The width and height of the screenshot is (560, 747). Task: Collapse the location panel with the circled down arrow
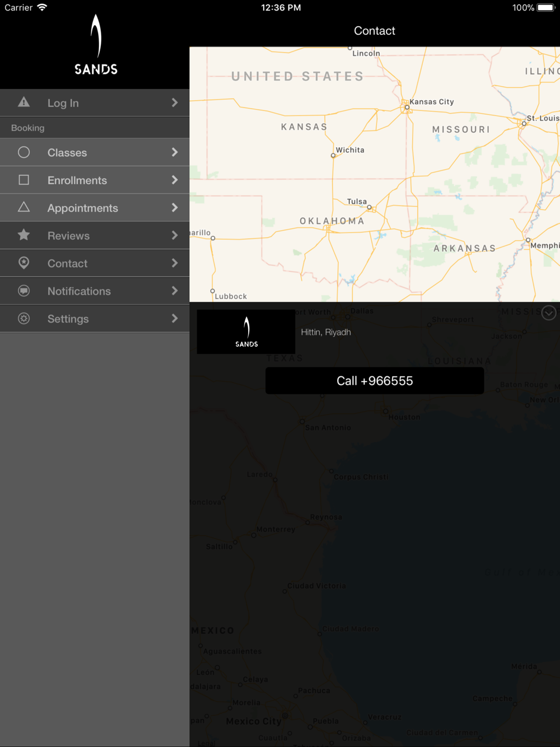[x=549, y=313]
